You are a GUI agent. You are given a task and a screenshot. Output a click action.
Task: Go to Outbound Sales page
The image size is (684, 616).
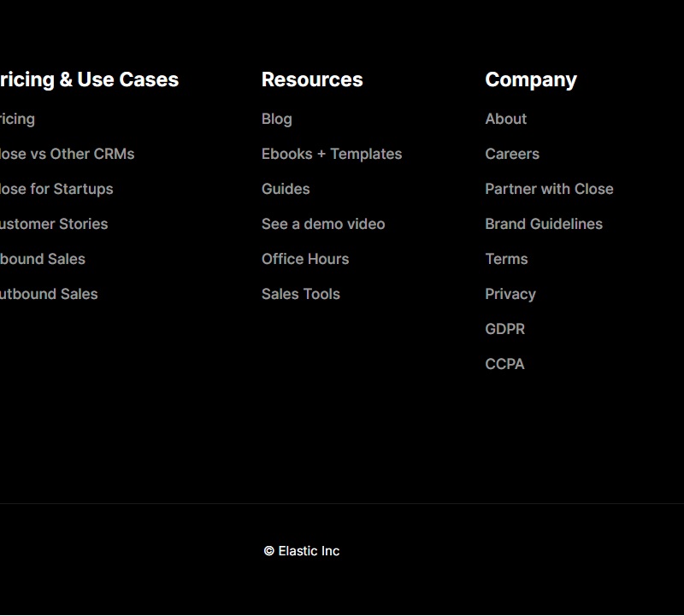tap(49, 294)
